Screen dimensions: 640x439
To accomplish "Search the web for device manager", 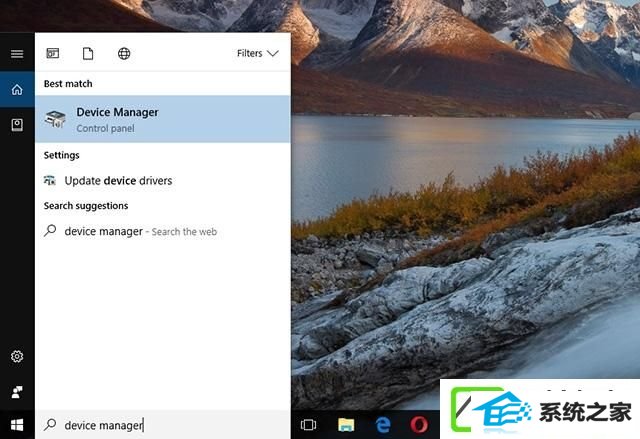I will (x=163, y=231).
